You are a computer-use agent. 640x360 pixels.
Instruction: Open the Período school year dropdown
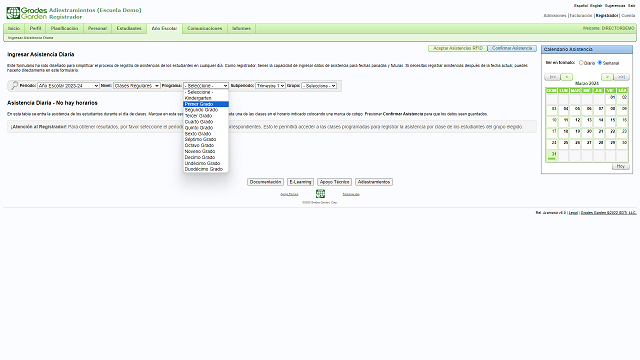coord(68,86)
